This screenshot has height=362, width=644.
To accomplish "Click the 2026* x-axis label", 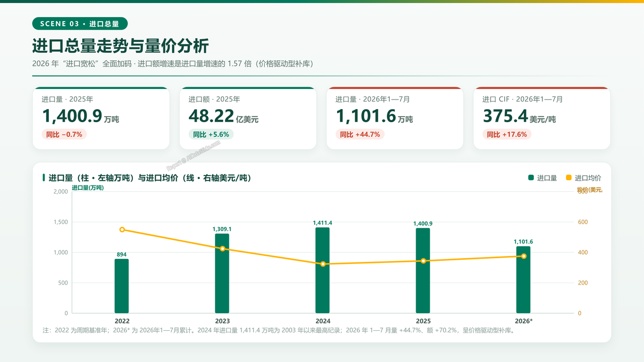I will (524, 321).
